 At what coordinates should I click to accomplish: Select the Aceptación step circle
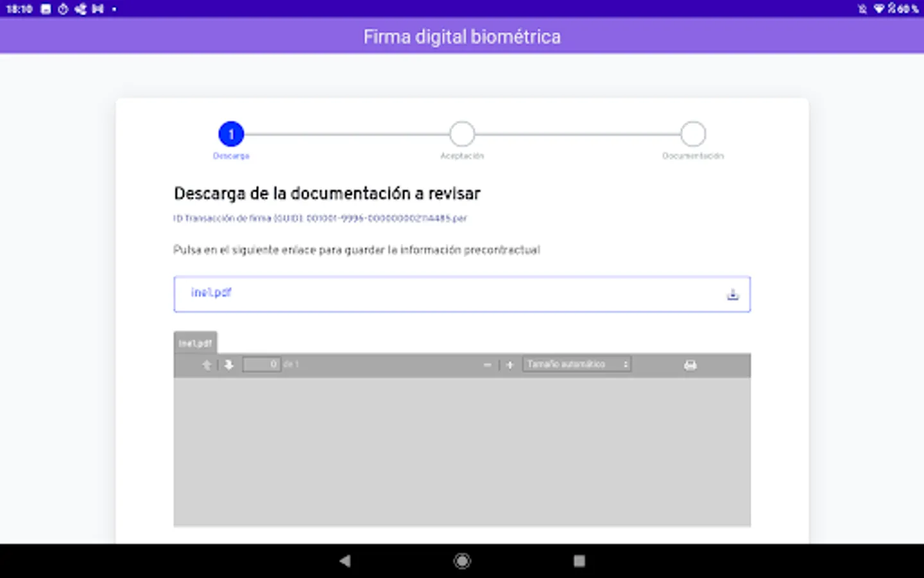(462, 134)
